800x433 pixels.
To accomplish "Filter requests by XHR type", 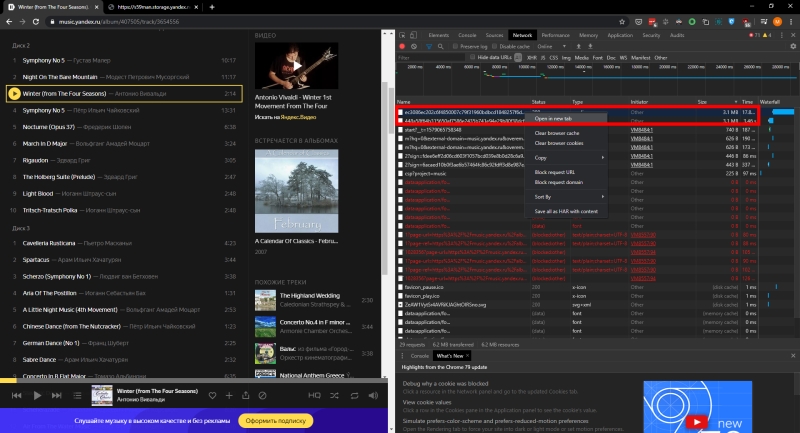I will click(x=532, y=58).
